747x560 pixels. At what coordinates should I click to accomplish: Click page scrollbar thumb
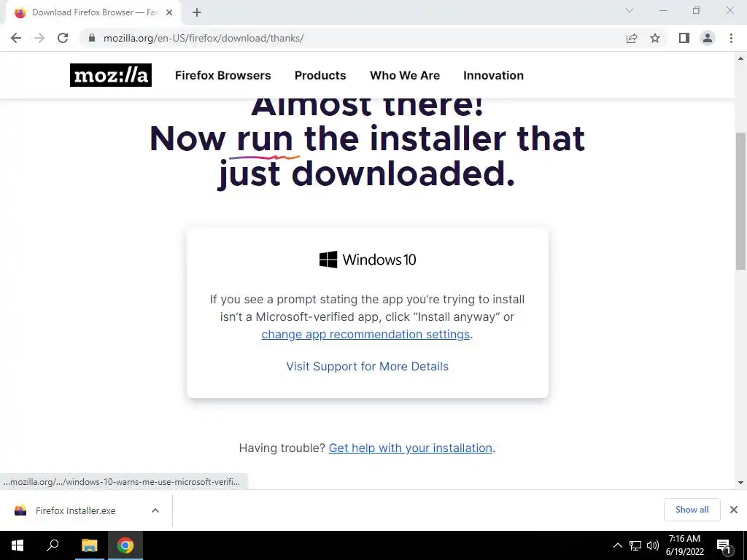click(x=740, y=201)
